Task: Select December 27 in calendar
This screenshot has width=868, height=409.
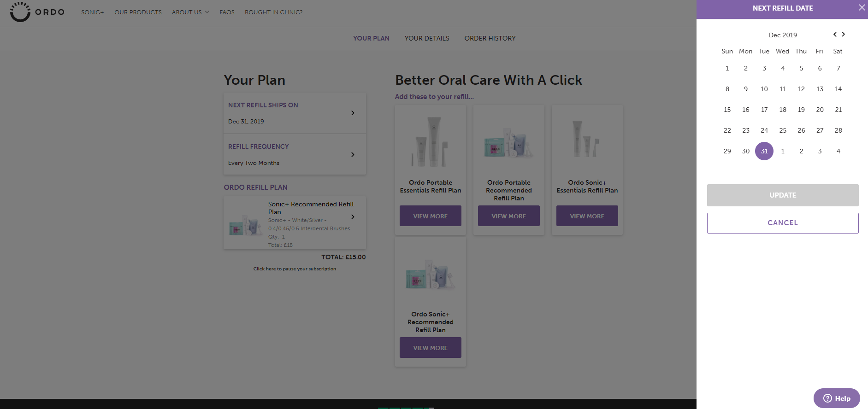Action: coord(820,130)
